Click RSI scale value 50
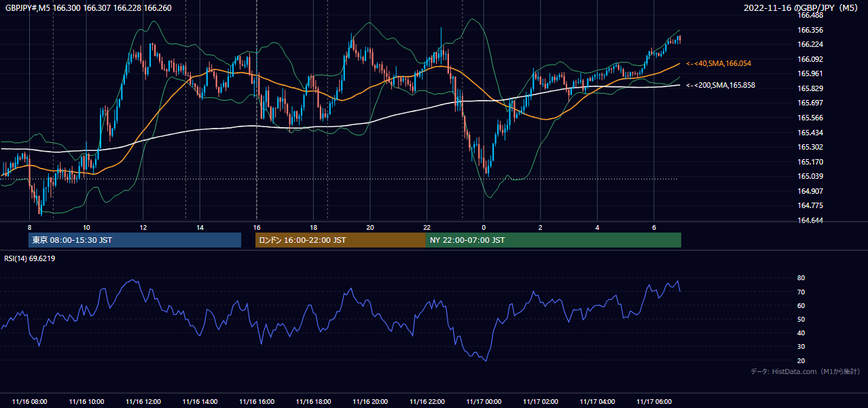The width and height of the screenshot is (868, 408). (x=801, y=320)
